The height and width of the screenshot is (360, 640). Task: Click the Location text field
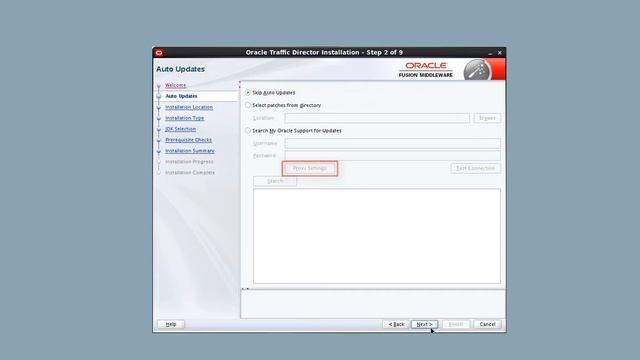click(x=377, y=118)
